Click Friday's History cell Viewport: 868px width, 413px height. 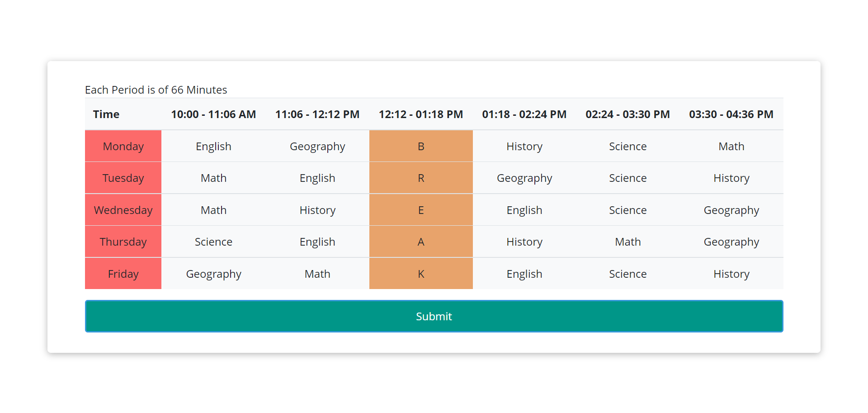pyautogui.click(x=731, y=274)
